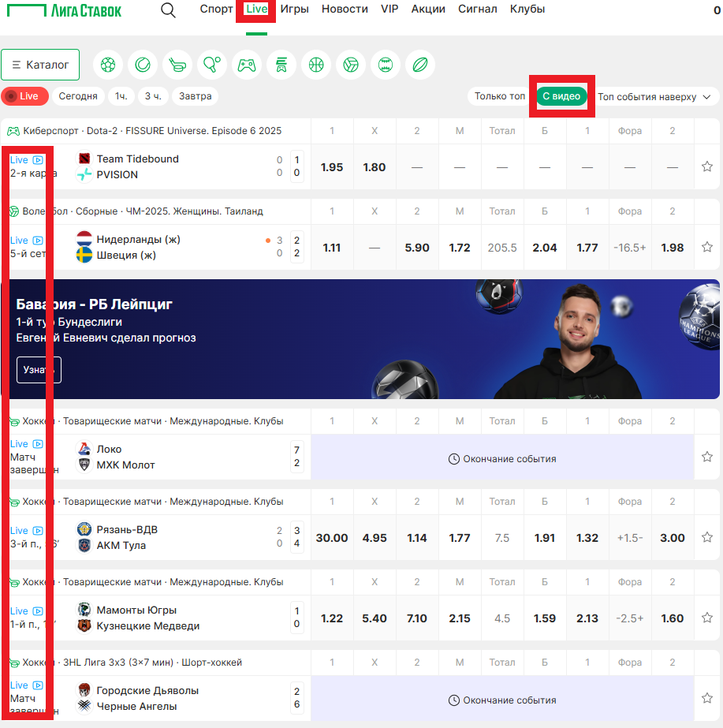723x728 pixels.
Task: Select handicap odds 3.00 on АКМ Тула
Action: 673,538
